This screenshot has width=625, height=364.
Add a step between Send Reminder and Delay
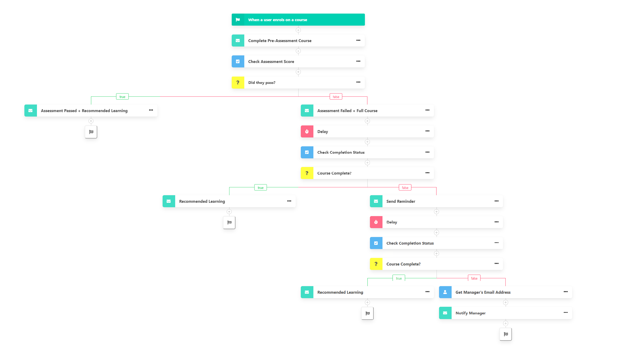pyautogui.click(x=436, y=212)
